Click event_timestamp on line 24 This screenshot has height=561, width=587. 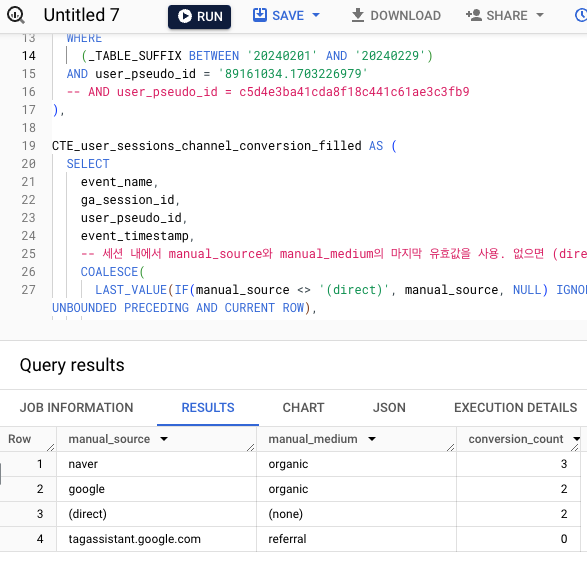[x=134, y=236]
